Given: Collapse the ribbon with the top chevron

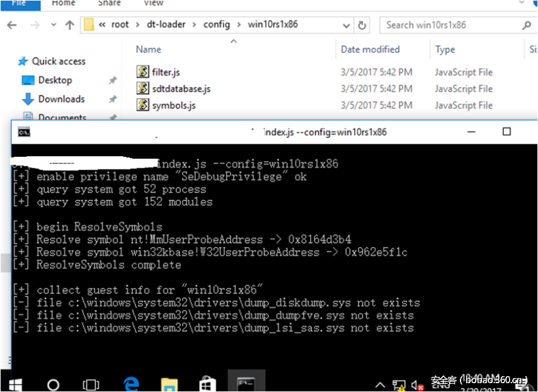Looking at the screenshot, I should [522, 2].
